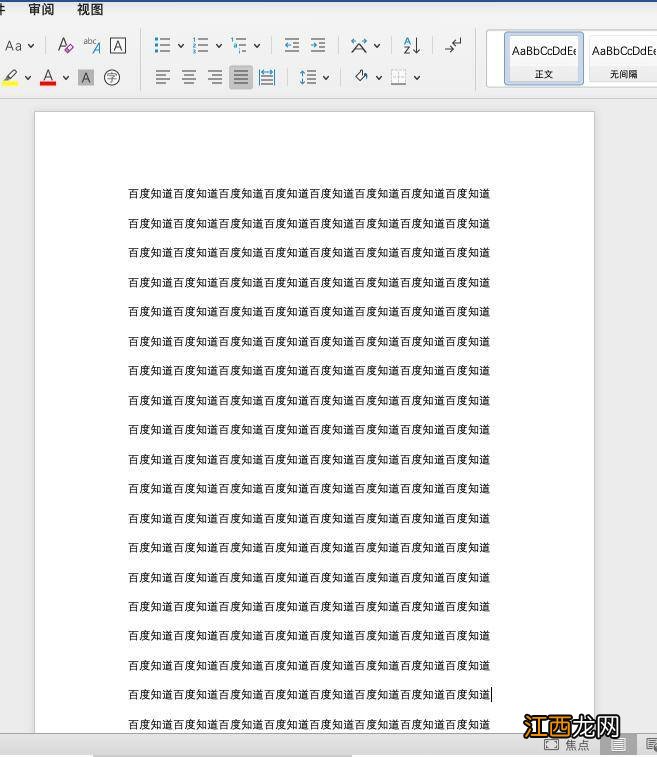Expand Asian layout dropdown arrow
The image size is (657, 757).
pyautogui.click(x=377, y=46)
